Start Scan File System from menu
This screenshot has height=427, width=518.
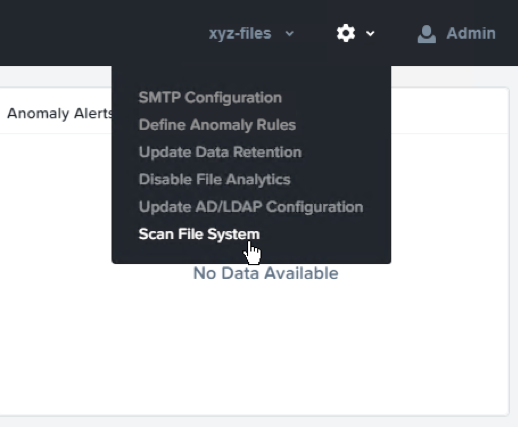pyautogui.click(x=199, y=234)
